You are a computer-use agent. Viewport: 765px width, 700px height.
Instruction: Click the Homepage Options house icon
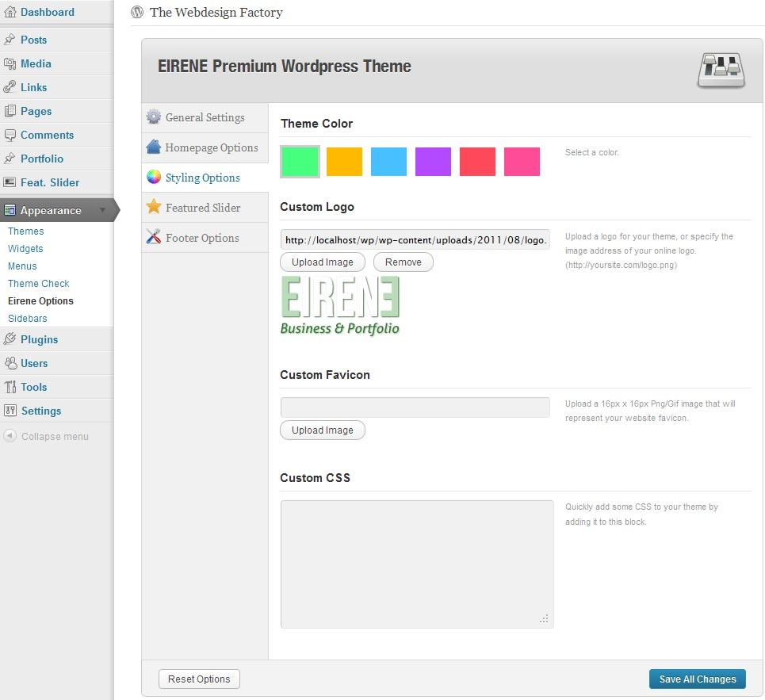coord(154,147)
